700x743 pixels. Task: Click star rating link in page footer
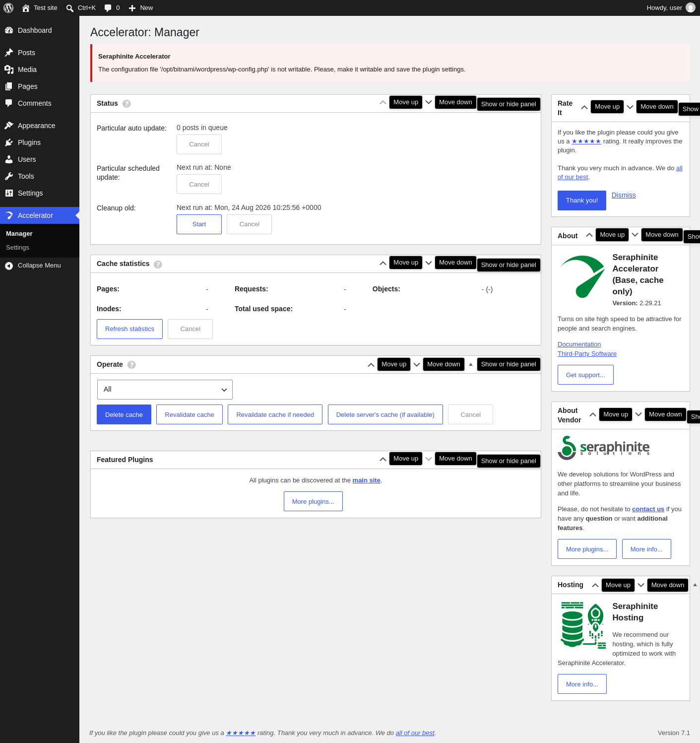pos(241,733)
